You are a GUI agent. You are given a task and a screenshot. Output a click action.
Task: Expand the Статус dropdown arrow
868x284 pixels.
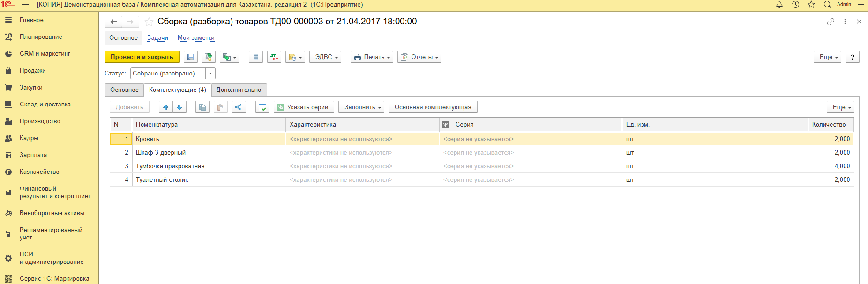click(210, 74)
